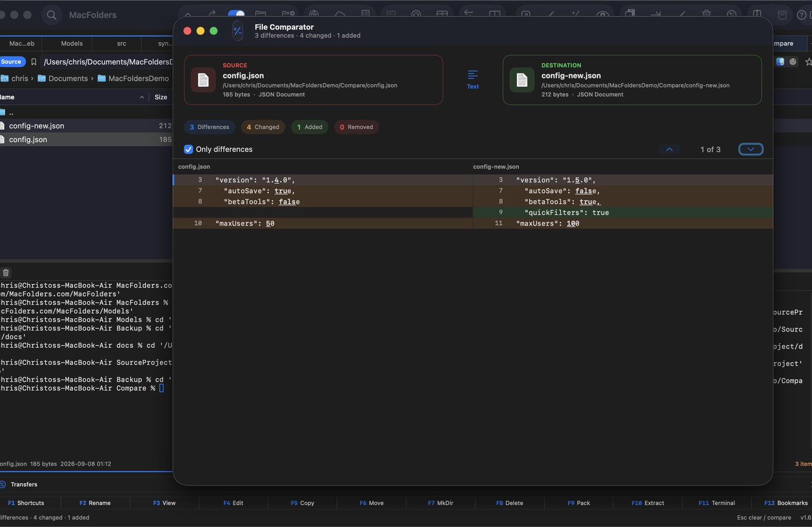Switch comparison mode with the Text icon

[x=473, y=79]
